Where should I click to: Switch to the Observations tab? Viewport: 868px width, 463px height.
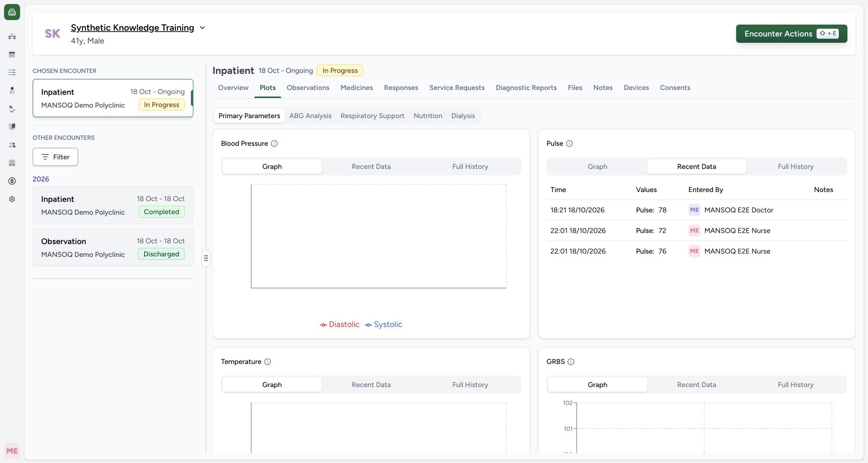click(308, 87)
